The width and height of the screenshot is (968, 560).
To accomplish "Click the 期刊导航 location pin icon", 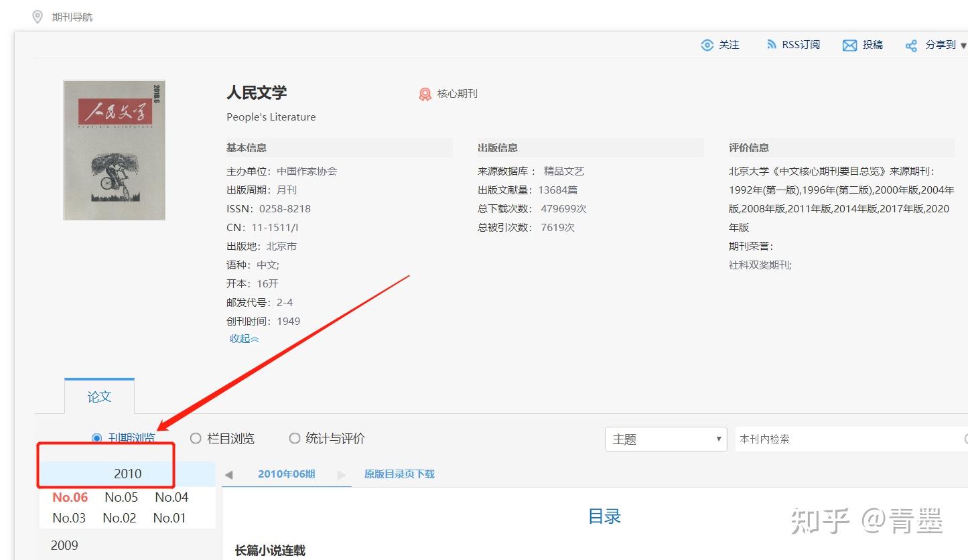I will point(38,16).
